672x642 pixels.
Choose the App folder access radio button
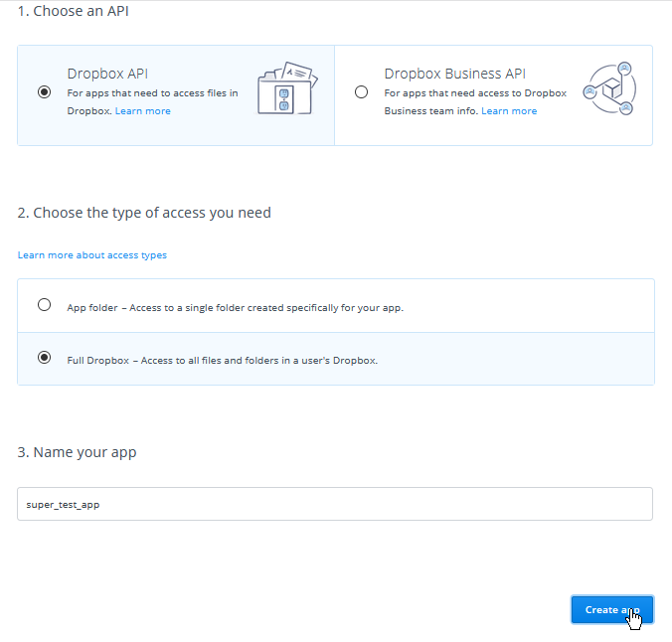(x=44, y=305)
